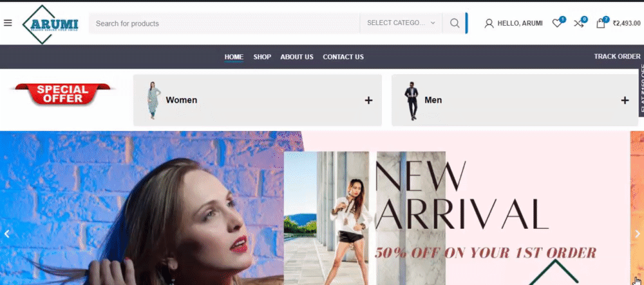
Task: Go to the Home menu item
Action: point(234,57)
